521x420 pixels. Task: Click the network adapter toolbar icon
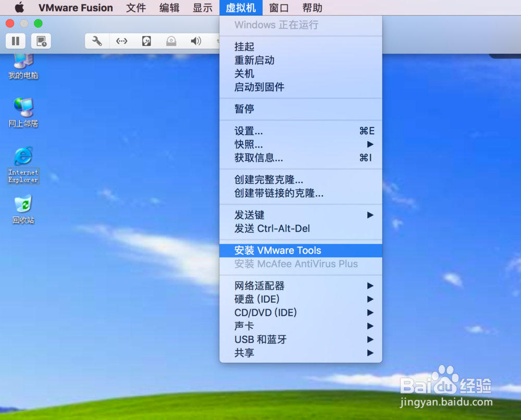click(x=121, y=41)
